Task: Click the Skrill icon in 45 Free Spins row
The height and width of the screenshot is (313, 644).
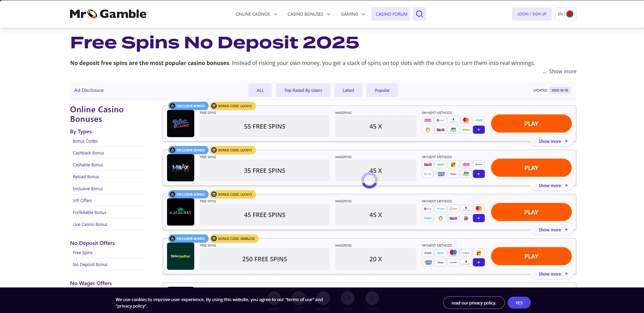Action: pos(453,218)
